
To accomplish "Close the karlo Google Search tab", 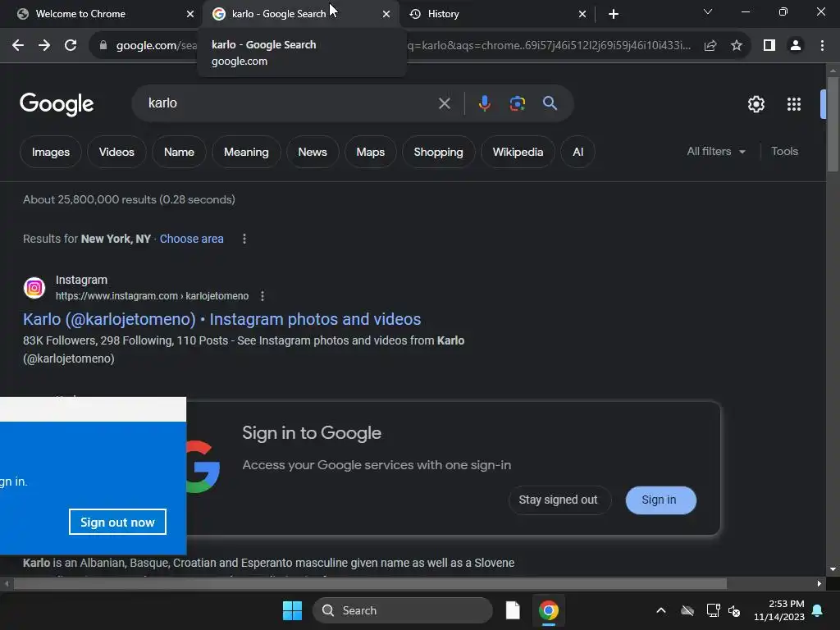I will (x=386, y=14).
